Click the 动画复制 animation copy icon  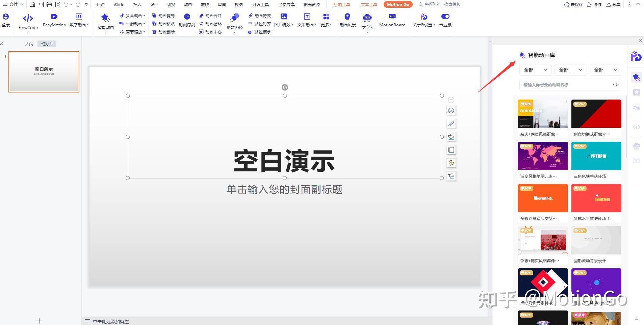point(164,15)
